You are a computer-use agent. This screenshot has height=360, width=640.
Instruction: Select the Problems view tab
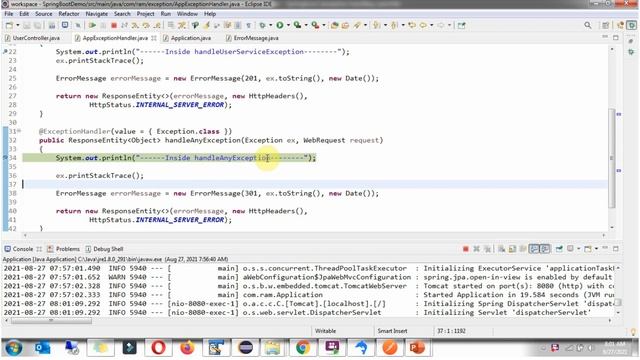[64, 249]
